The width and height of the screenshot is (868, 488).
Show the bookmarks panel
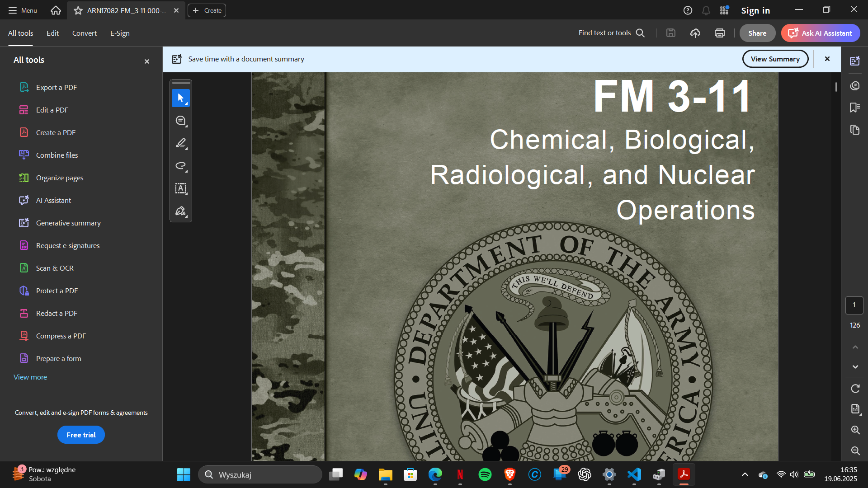click(x=854, y=108)
